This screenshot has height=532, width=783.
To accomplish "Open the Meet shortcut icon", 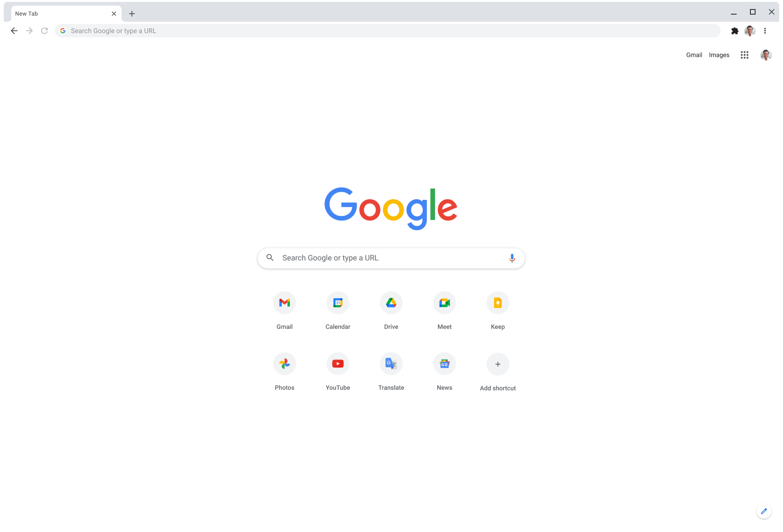I will 444,303.
